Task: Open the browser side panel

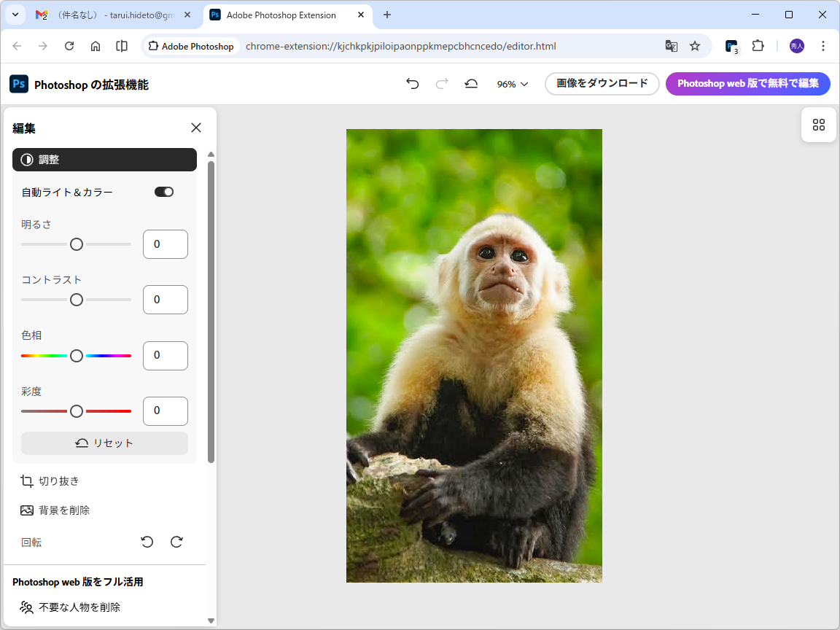Action: pos(122,46)
